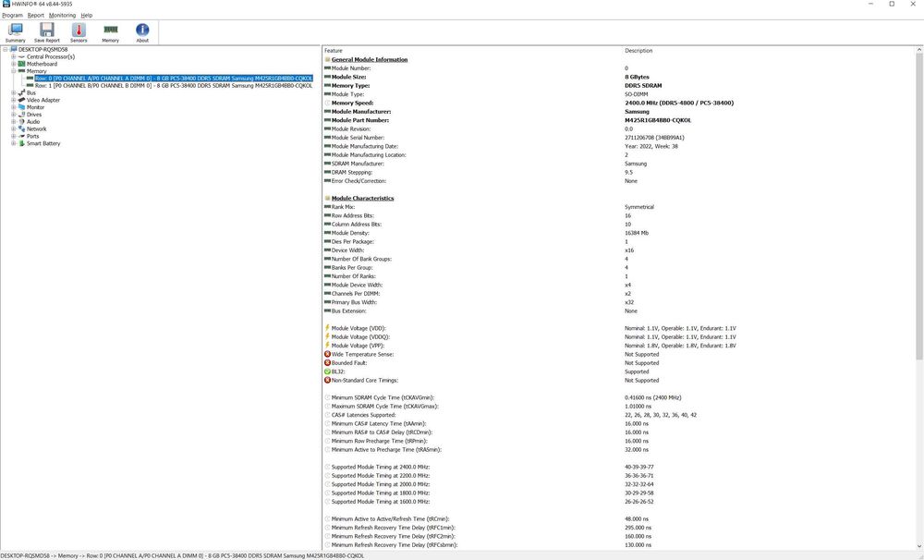Expand the Network tree node

tap(14, 129)
